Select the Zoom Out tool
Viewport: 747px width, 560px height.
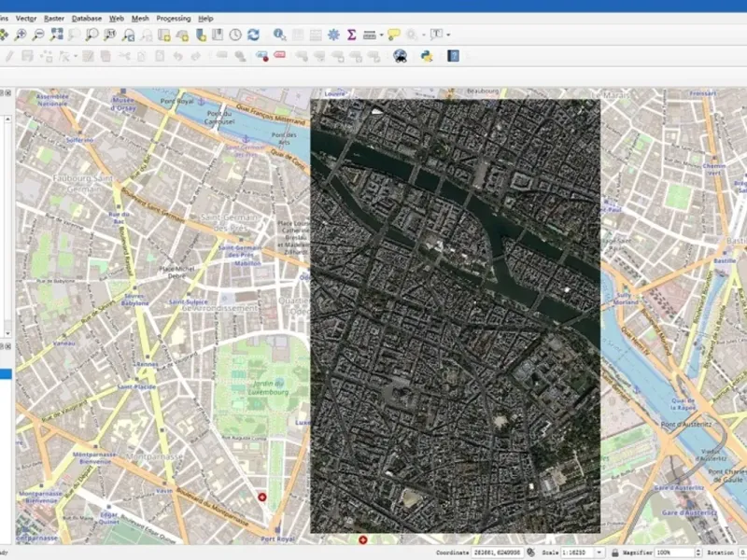38,35
